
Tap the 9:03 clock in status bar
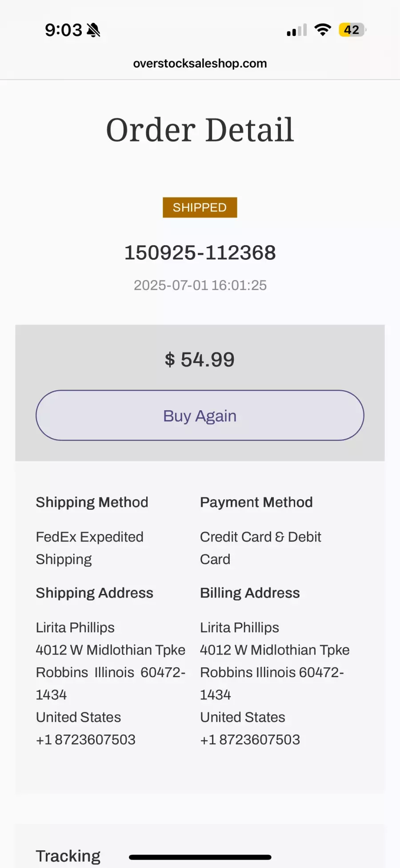[64, 30]
